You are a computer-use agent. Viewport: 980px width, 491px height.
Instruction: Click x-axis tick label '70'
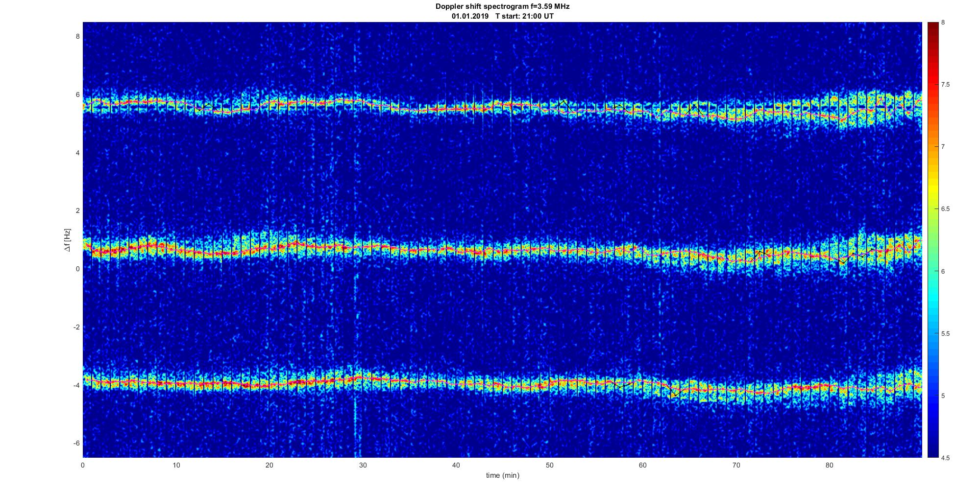click(x=736, y=465)
